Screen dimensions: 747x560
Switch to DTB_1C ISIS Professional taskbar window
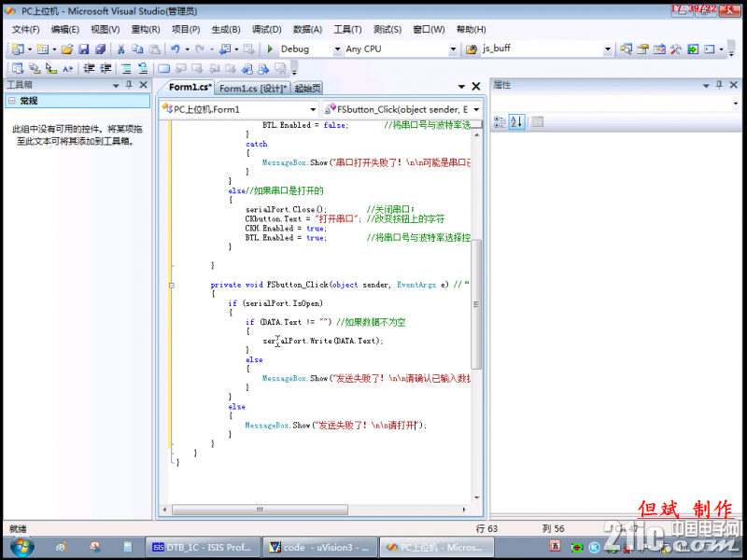pyautogui.click(x=203, y=548)
